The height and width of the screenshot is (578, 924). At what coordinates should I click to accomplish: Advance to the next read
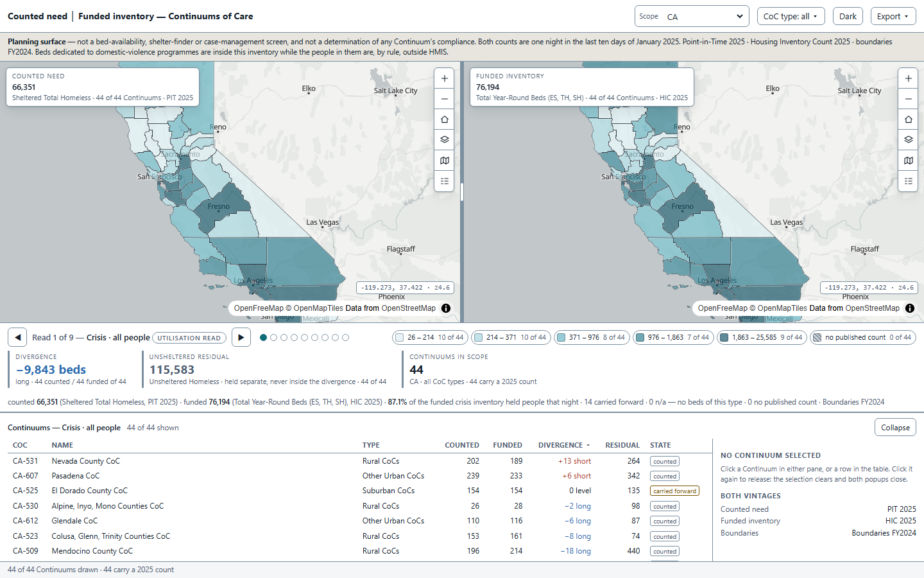click(x=241, y=337)
